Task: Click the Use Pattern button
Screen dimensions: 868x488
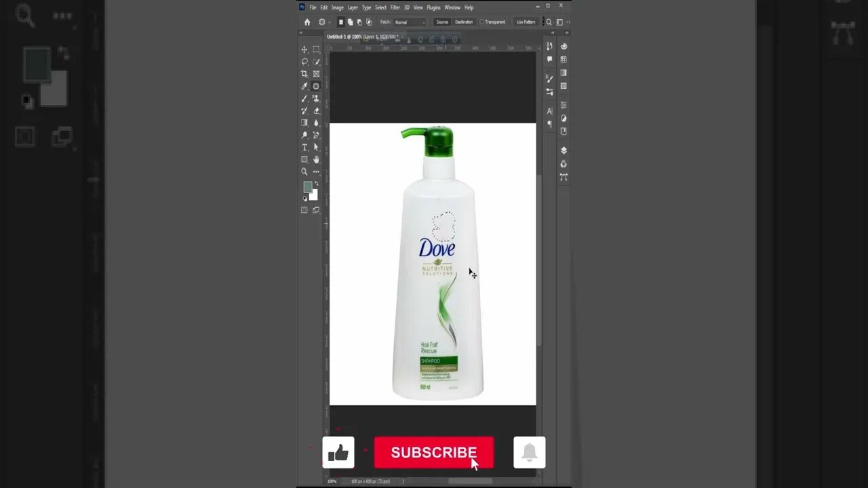Action: click(526, 22)
